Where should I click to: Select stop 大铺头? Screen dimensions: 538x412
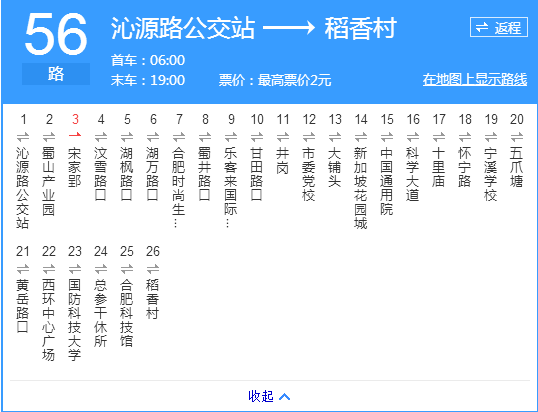point(335,167)
